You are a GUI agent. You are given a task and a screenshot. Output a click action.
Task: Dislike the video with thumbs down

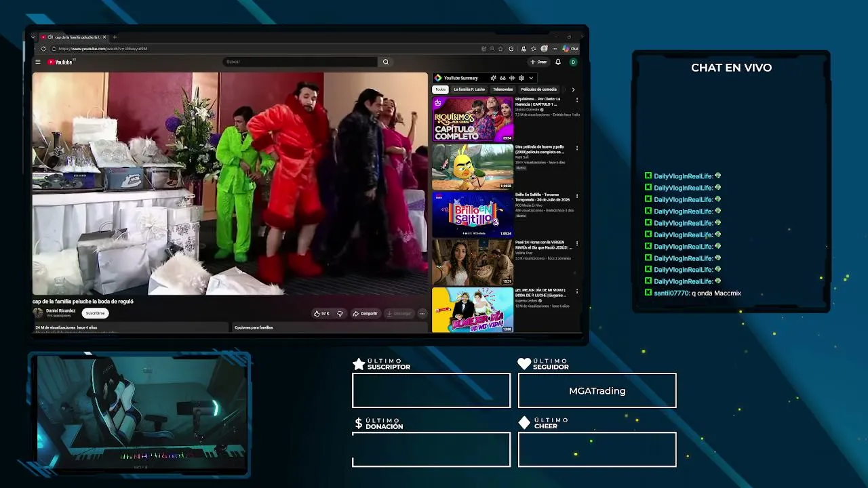(x=340, y=314)
